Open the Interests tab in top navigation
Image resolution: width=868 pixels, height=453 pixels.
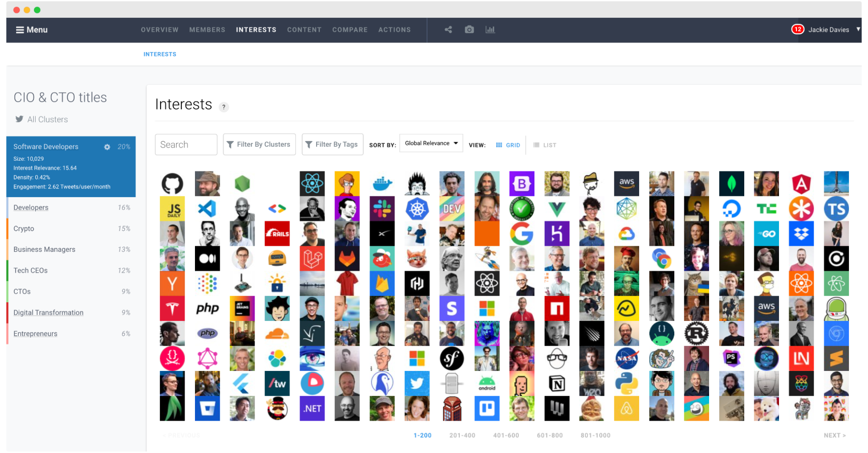[256, 30]
